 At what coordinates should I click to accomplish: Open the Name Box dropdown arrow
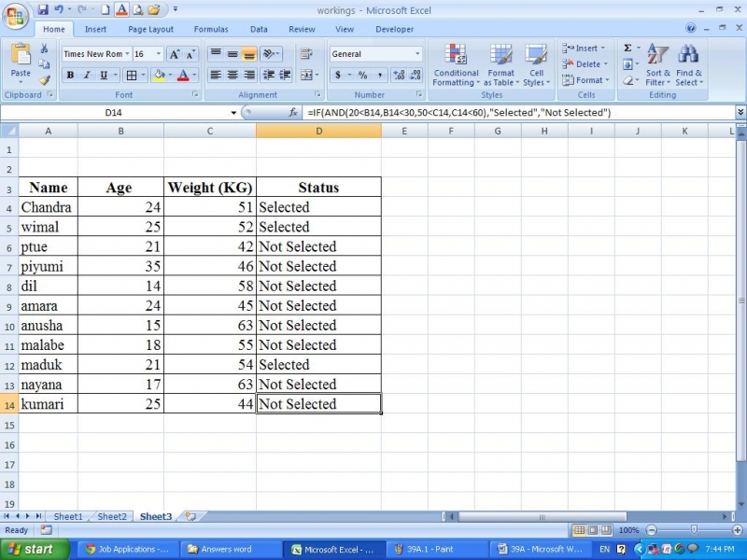(233, 113)
